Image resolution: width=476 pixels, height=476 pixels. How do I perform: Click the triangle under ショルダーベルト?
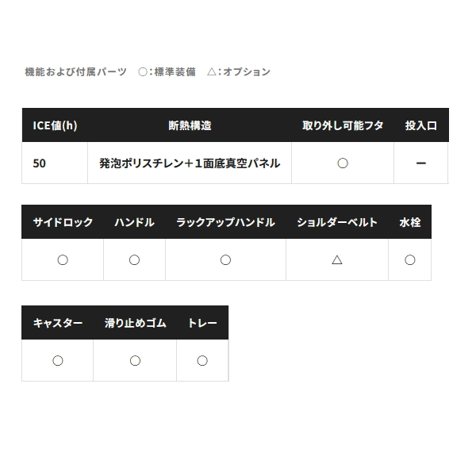click(x=337, y=260)
